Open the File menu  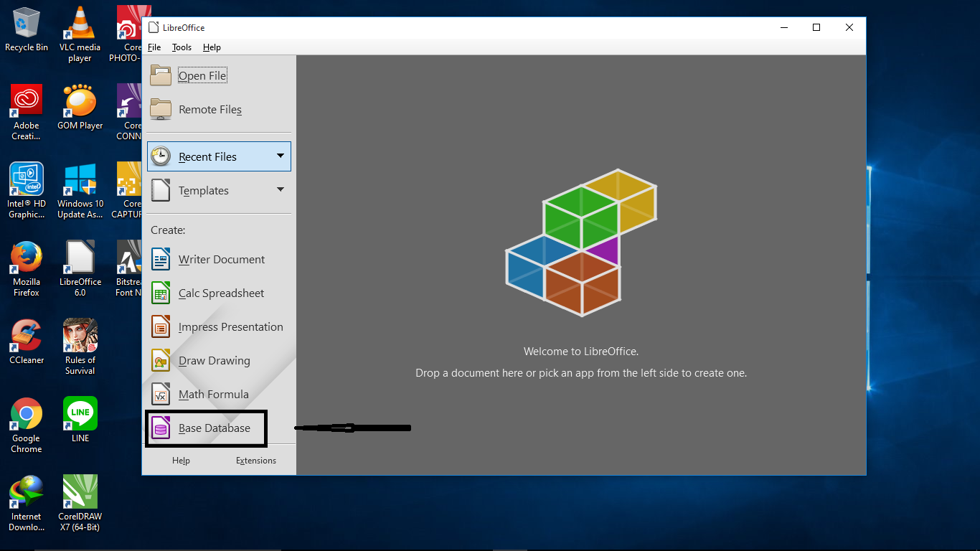point(154,47)
